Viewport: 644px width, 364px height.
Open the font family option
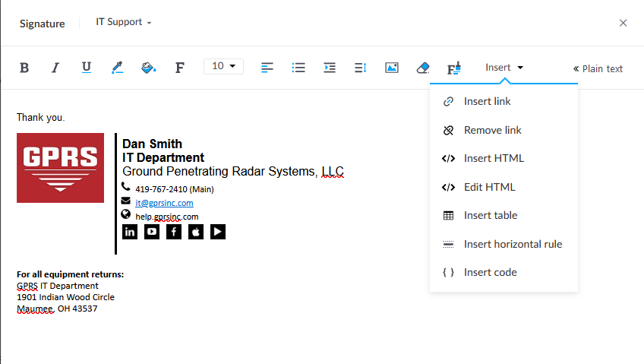pyautogui.click(x=180, y=68)
